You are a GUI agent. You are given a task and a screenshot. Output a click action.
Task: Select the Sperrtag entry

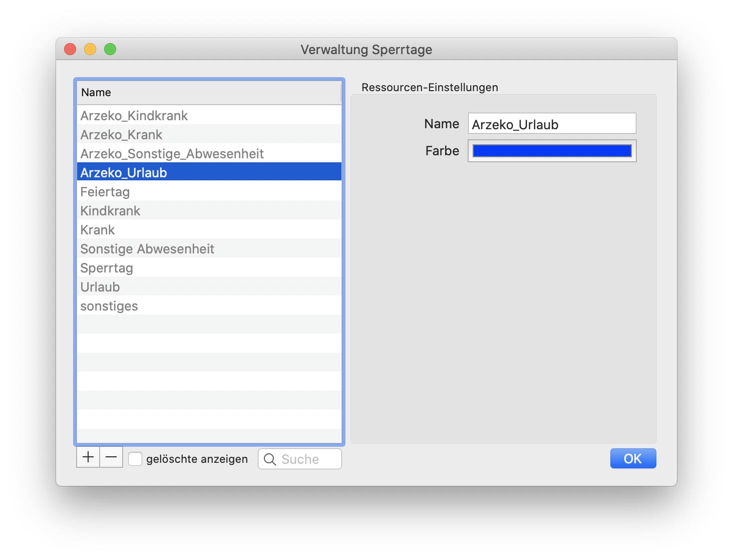[x=209, y=267]
